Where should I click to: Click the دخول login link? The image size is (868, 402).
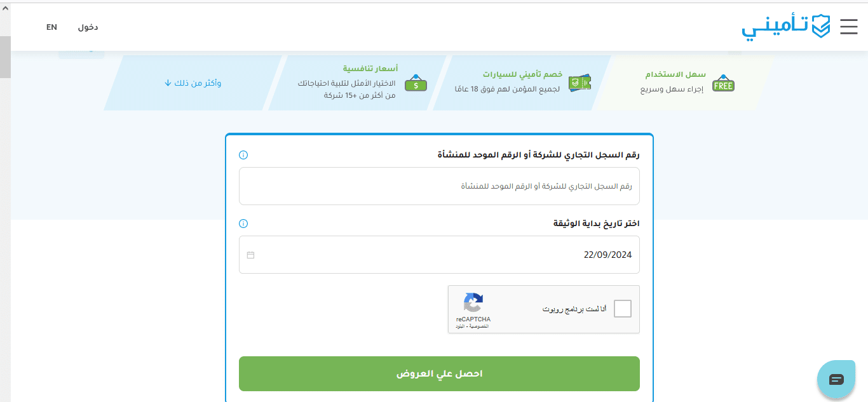pos(88,27)
